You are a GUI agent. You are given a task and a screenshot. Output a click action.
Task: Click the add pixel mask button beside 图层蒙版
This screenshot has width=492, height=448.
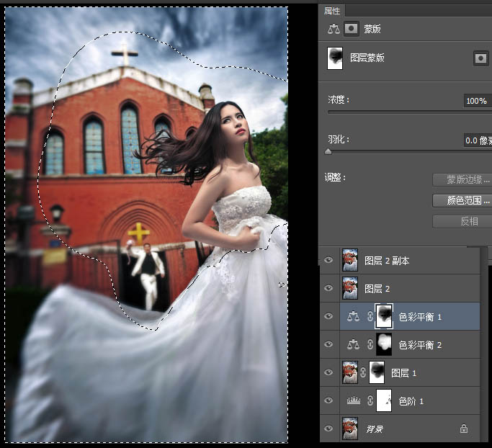pos(480,58)
